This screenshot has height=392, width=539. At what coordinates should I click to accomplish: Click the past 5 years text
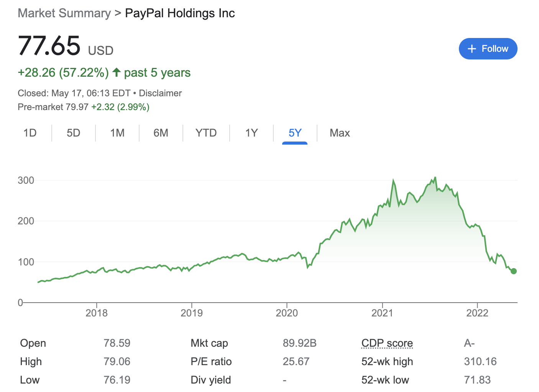(157, 72)
